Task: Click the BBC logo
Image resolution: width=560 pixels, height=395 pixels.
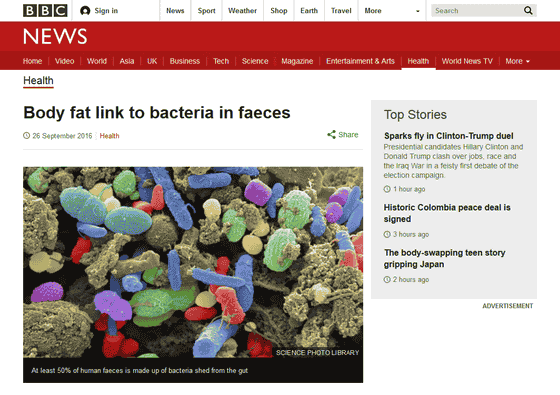Action: (45, 11)
